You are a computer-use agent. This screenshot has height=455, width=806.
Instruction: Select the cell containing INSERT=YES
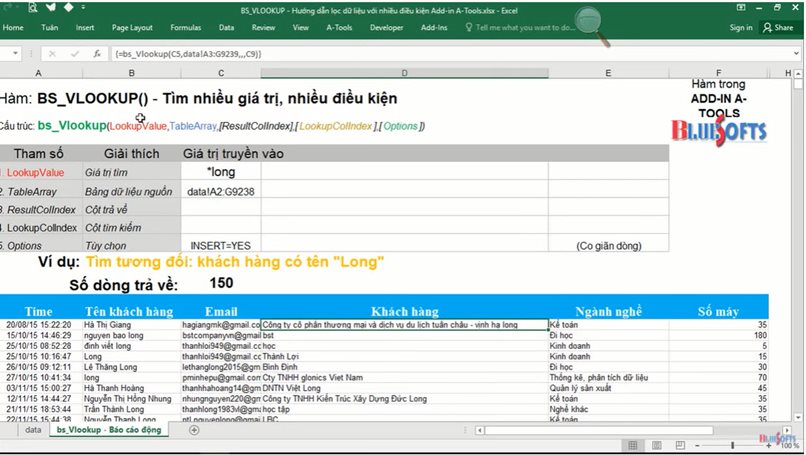pos(221,246)
